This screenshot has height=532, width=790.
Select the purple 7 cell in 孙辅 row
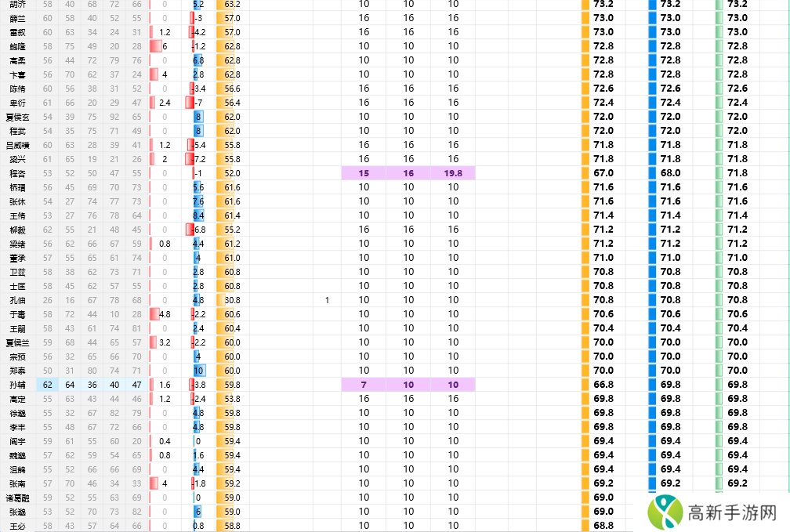click(364, 385)
